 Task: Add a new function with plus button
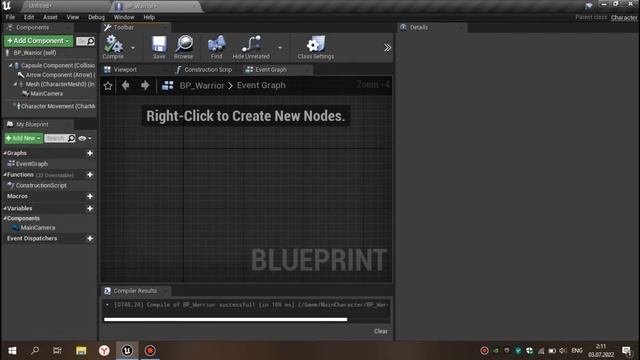(90, 175)
